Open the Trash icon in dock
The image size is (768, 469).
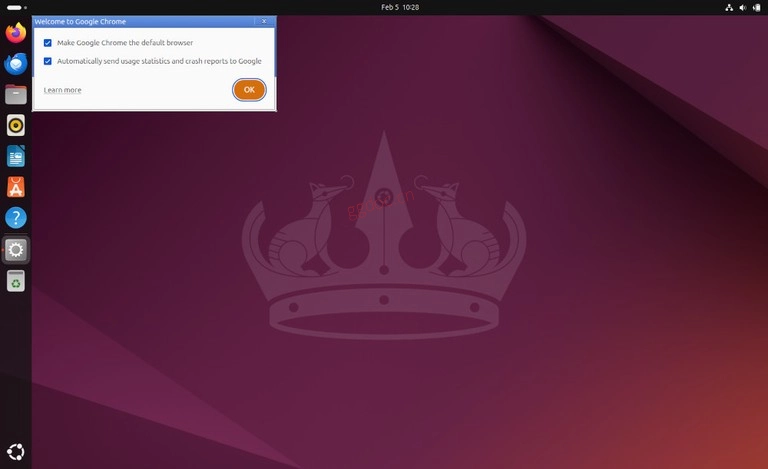pos(16,281)
